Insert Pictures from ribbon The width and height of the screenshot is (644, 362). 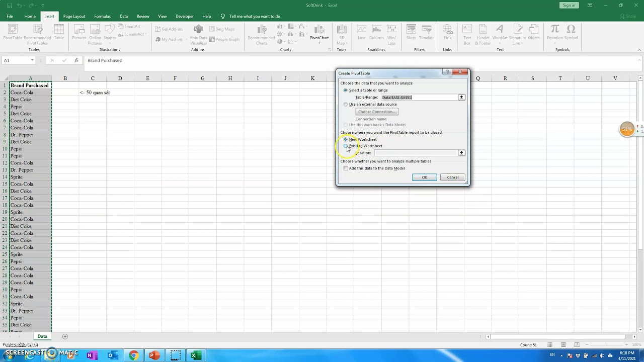tap(79, 33)
